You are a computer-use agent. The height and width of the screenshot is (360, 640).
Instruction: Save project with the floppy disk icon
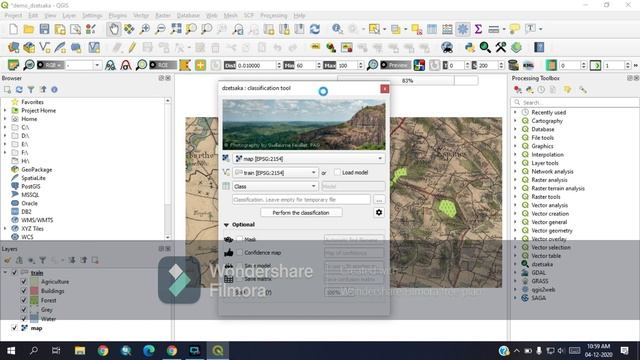(x=44, y=29)
